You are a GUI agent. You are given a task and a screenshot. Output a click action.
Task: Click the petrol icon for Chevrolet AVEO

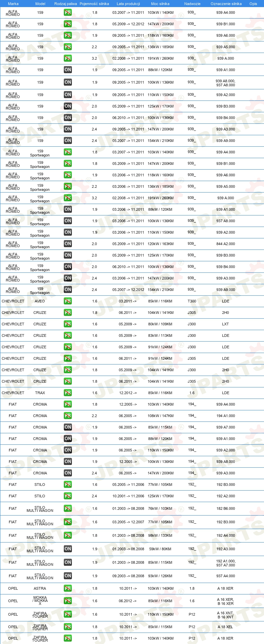pos(68,301)
